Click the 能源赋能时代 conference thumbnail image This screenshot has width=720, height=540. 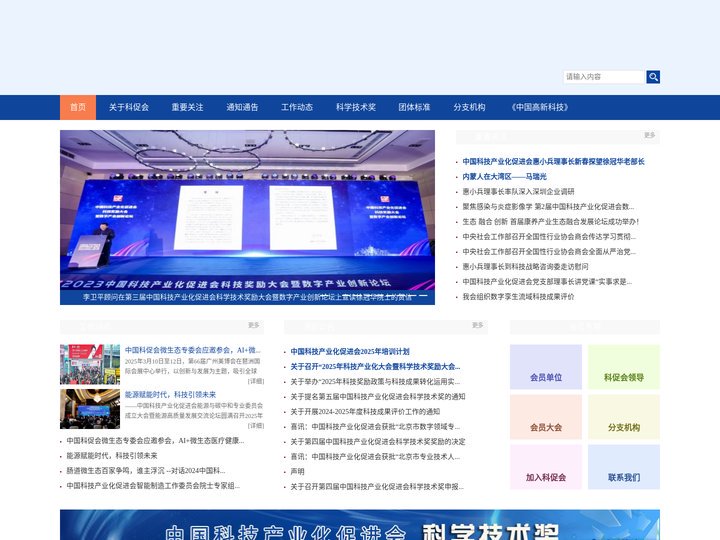tap(90, 409)
